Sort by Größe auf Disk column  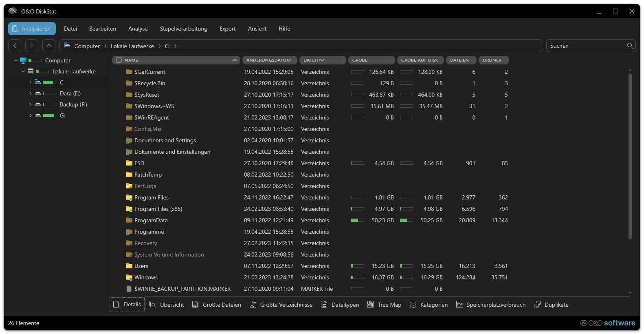tap(420, 60)
